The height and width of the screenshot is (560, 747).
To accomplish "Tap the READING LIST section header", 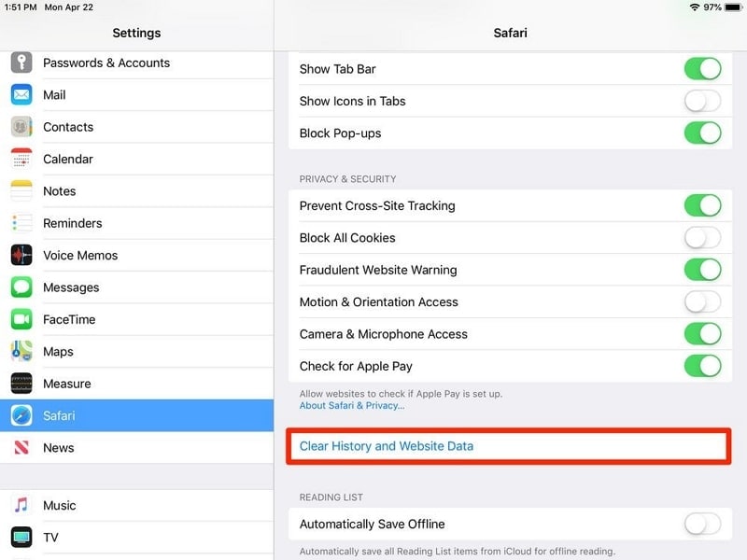I will tap(331, 497).
